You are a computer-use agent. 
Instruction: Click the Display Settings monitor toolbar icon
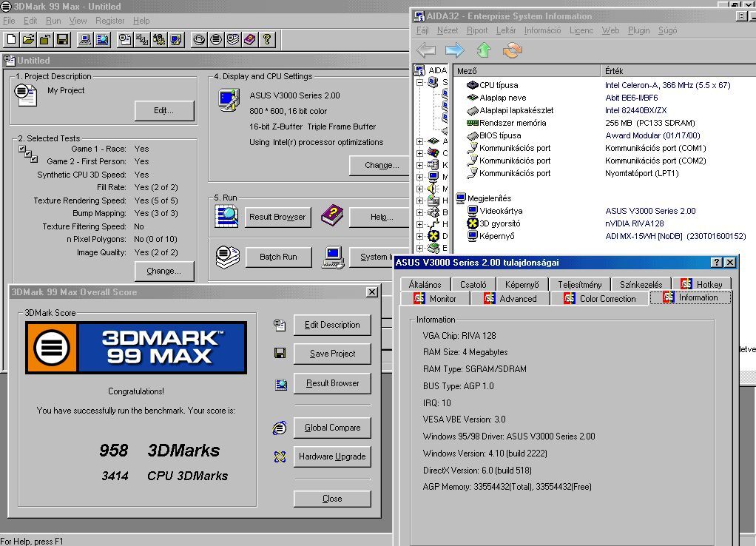point(176,39)
